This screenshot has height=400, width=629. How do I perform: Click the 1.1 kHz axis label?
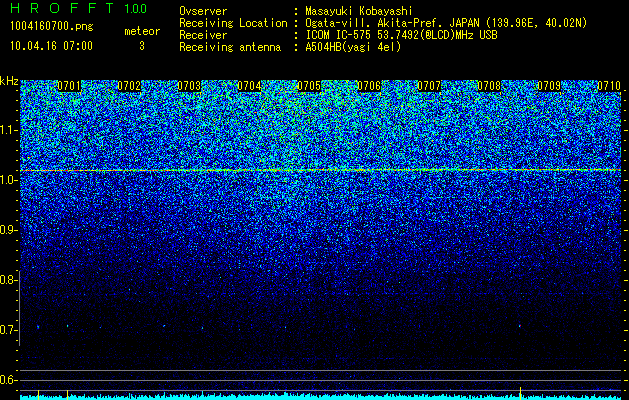click(9, 130)
